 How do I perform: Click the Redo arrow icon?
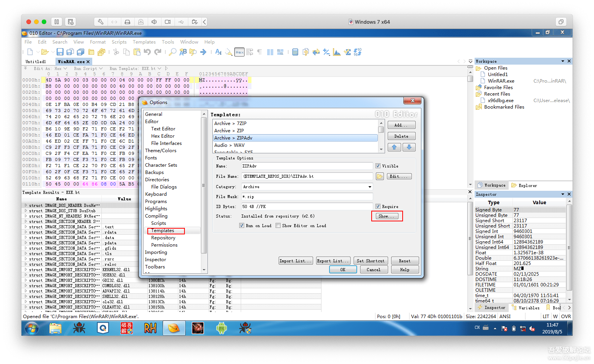(x=158, y=52)
